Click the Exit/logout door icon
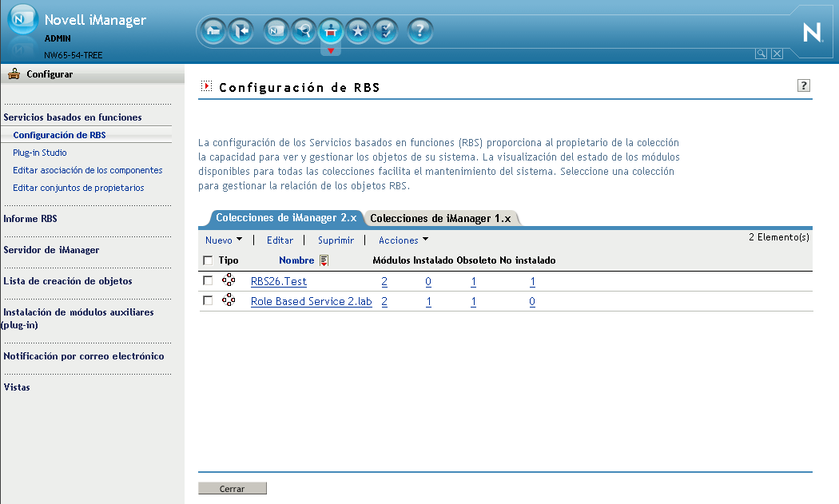This screenshot has height=504, width=839. click(241, 31)
